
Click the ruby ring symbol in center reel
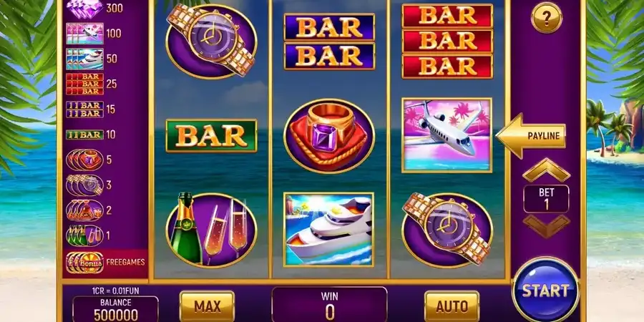tap(329, 136)
